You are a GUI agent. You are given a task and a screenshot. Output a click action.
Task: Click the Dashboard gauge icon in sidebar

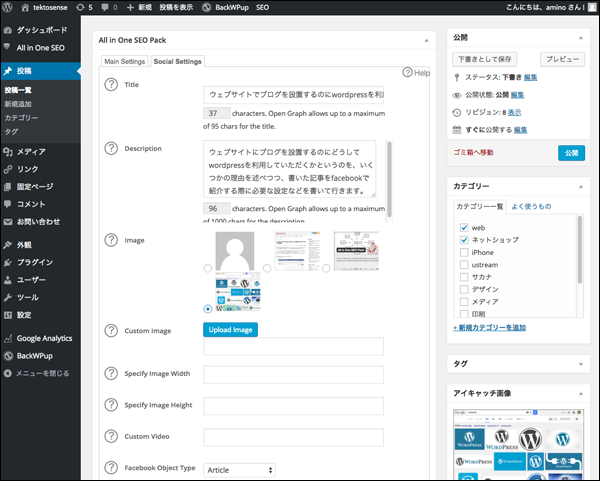click(x=9, y=31)
